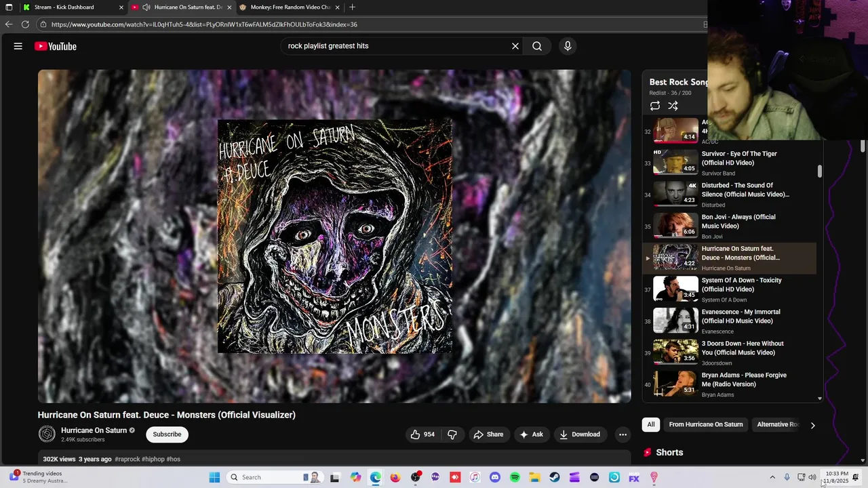Toggle playlist loop
The width and height of the screenshot is (868, 488).
(x=655, y=106)
